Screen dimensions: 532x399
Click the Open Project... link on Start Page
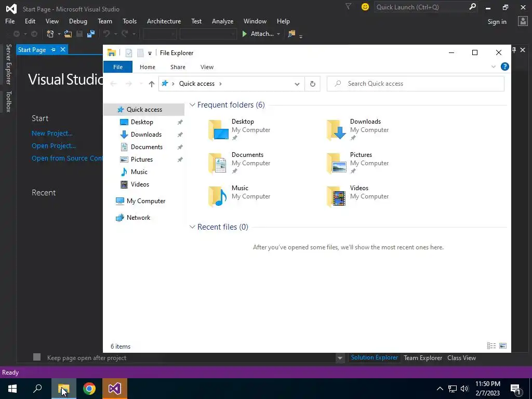(x=54, y=146)
